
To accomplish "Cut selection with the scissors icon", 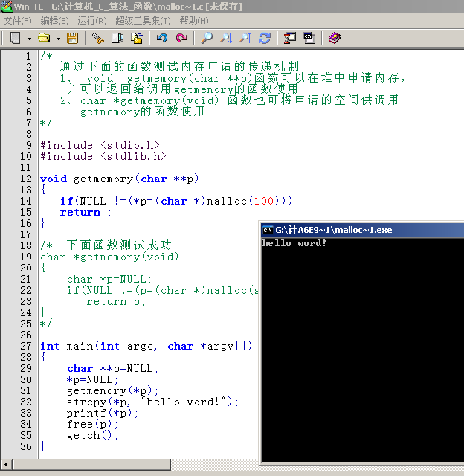I will point(98,38).
